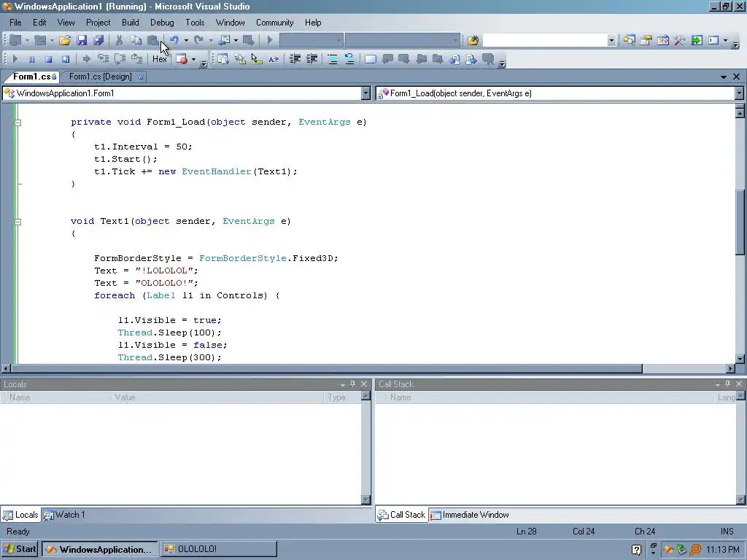Click the Name column header in Call Stack
Screen dimensions: 747x560
pyautogui.click(x=549, y=397)
